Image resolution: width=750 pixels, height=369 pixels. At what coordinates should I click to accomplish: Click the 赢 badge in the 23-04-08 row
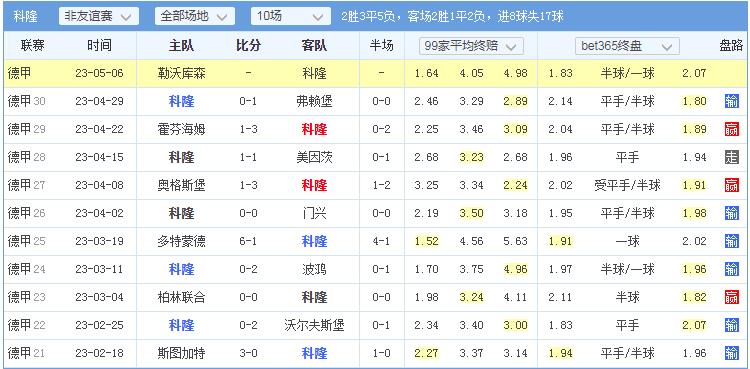pos(731,185)
